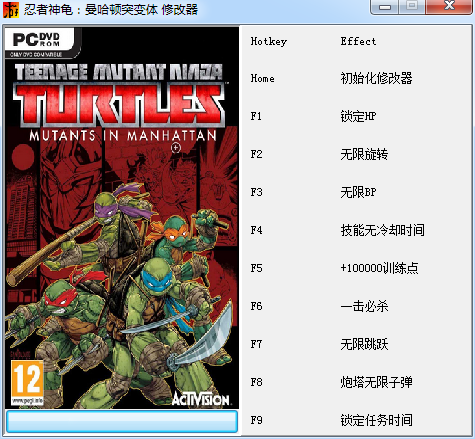This screenshot has height=439, width=475.
Task: Click the blue progress bar below the cover
Action: coord(122,421)
